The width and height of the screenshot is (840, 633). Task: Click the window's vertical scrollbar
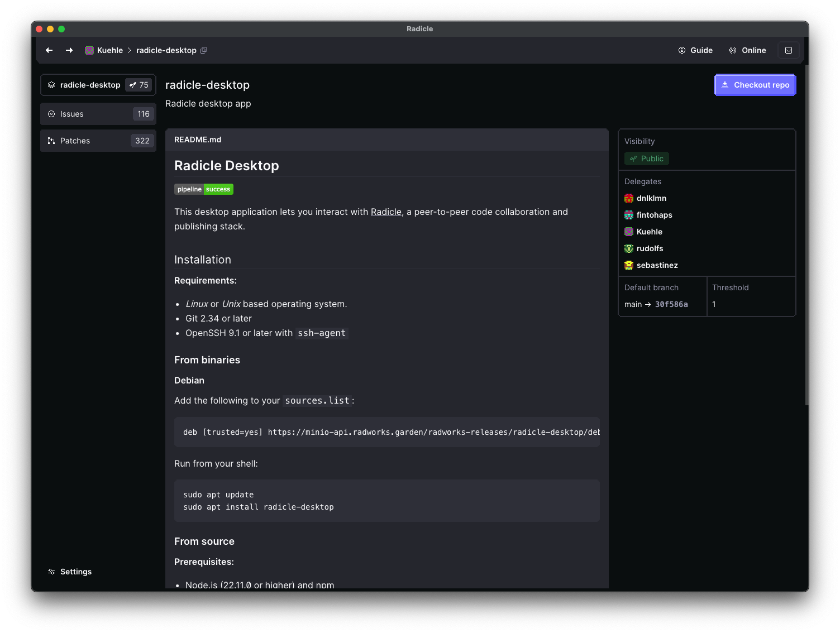coord(806,234)
